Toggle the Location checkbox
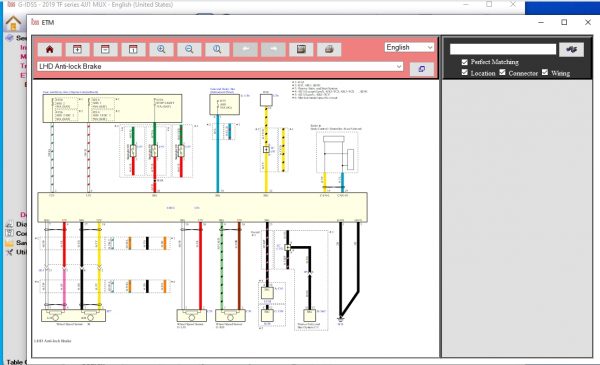This screenshot has height=365, width=600. (465, 72)
